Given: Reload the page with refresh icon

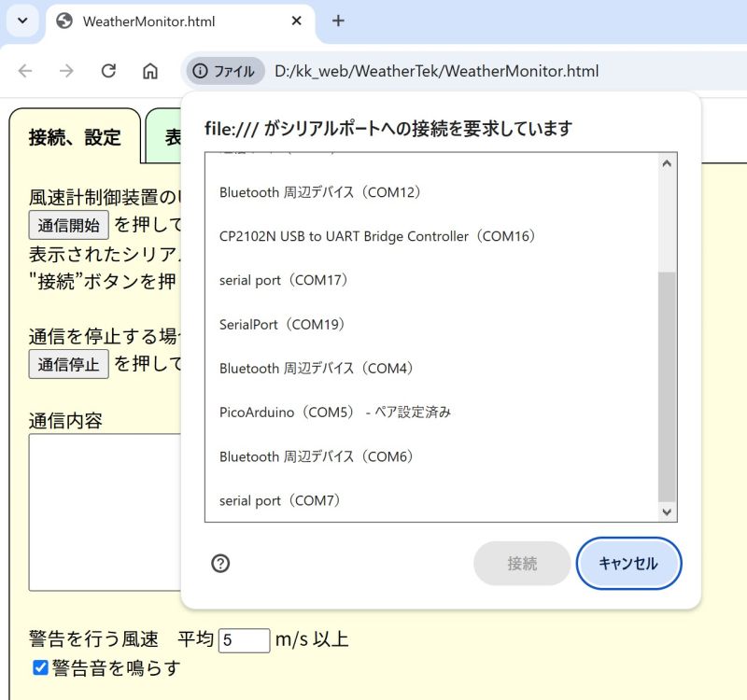Looking at the screenshot, I should click(108, 71).
